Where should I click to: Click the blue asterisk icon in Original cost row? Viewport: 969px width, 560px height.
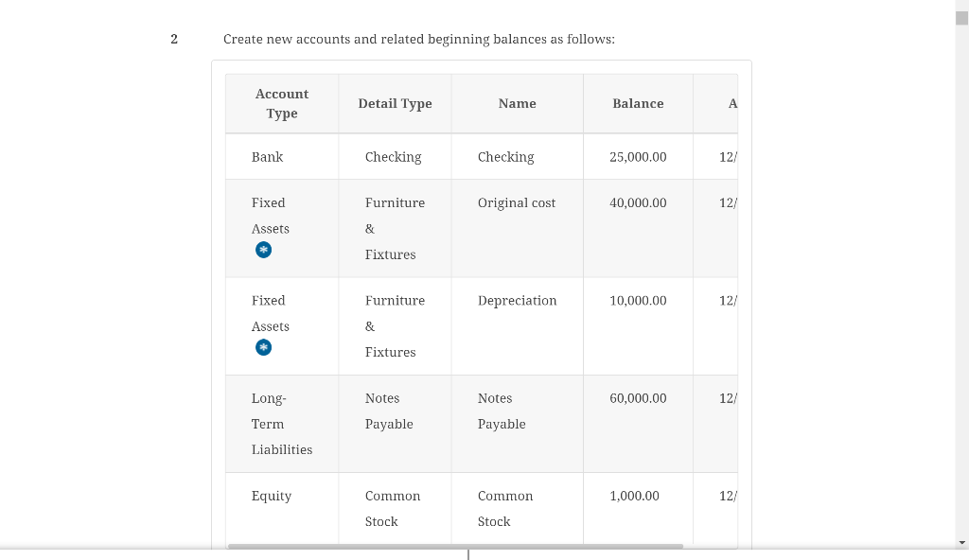264,250
